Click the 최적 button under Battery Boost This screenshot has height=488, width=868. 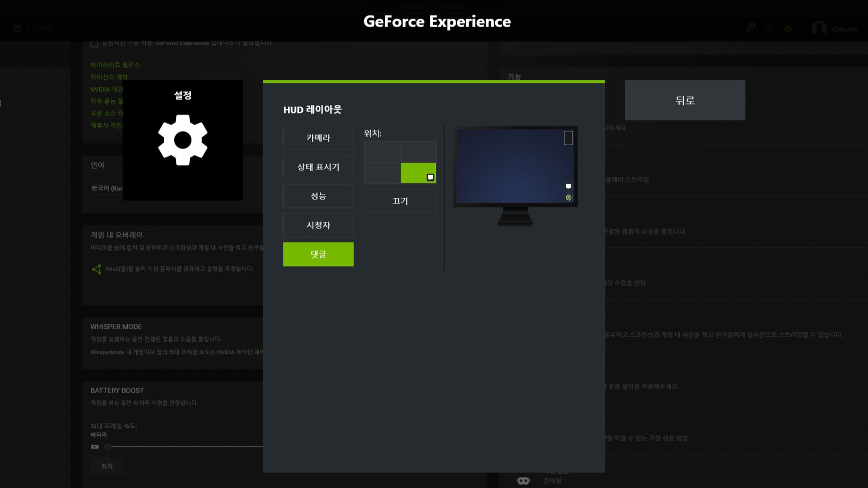tap(107, 466)
